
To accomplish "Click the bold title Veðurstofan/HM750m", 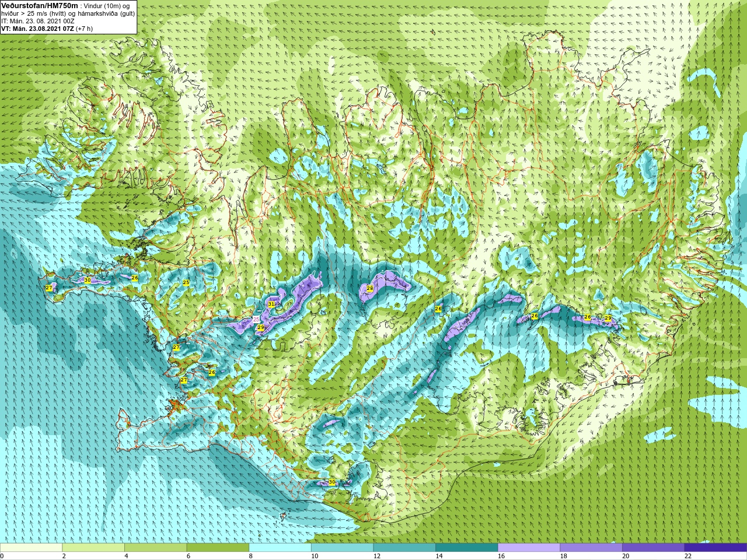I will (40, 5).
